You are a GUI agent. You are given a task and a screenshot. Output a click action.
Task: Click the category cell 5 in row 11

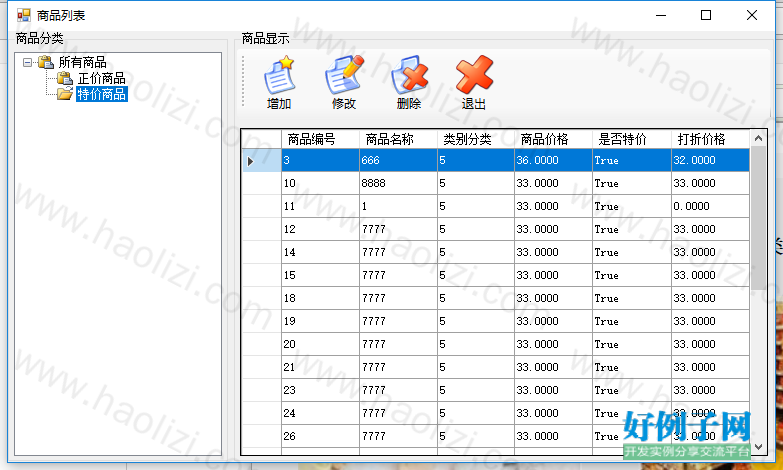coord(476,206)
